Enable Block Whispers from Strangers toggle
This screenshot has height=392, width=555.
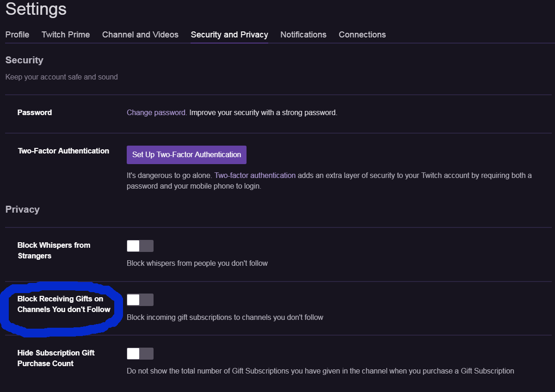[140, 246]
